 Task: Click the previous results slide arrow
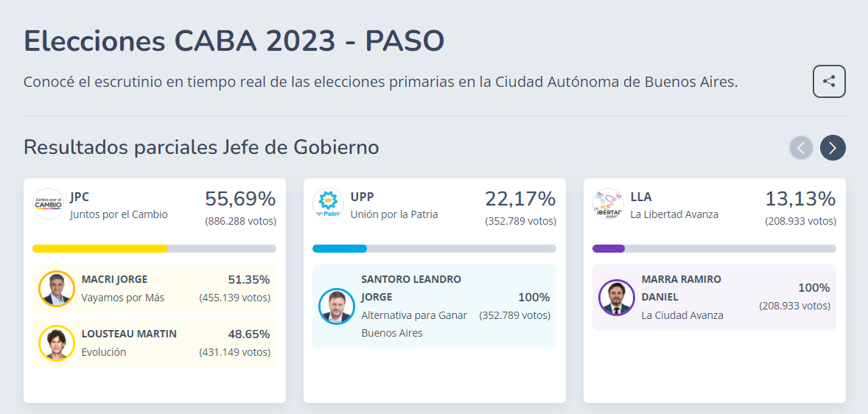coord(802,148)
